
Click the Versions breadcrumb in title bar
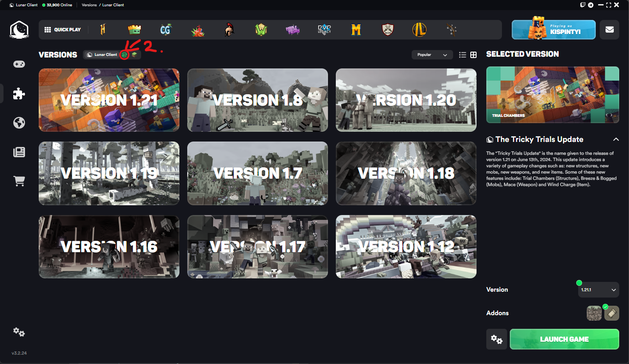click(89, 5)
